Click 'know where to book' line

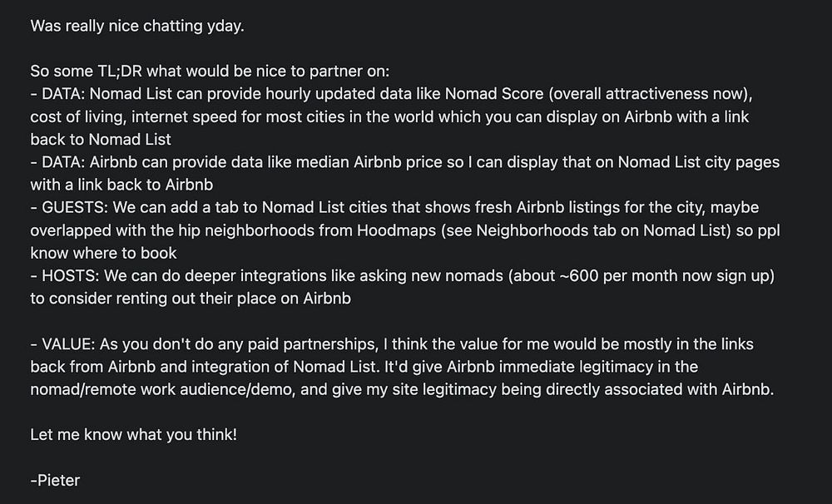tap(103, 253)
